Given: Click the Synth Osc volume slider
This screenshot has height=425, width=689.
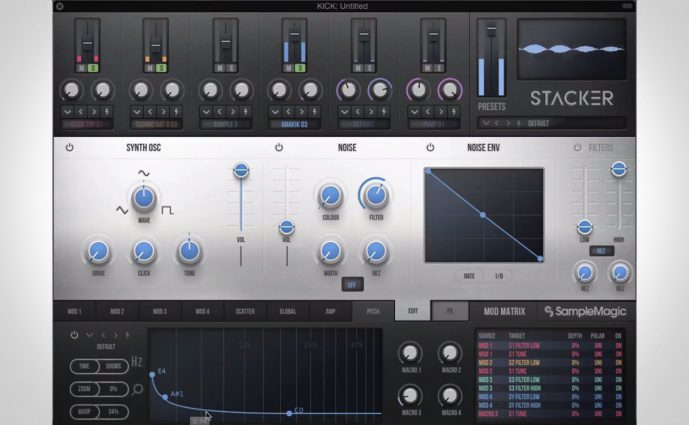Looking at the screenshot, I should tap(241, 172).
